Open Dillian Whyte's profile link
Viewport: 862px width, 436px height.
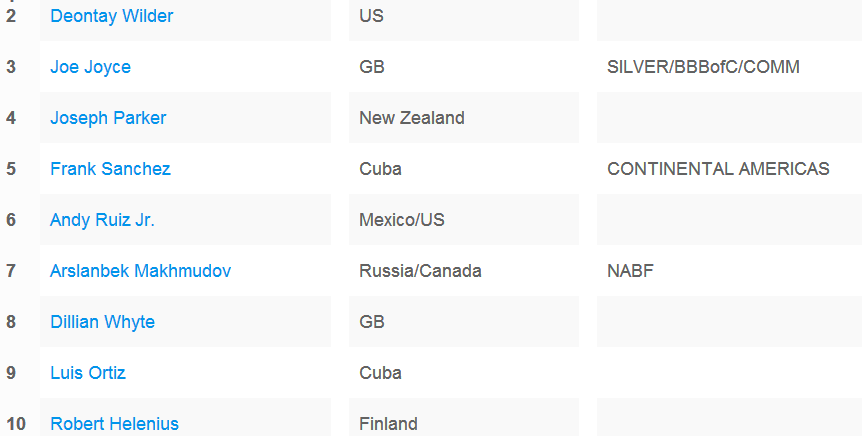[103, 322]
